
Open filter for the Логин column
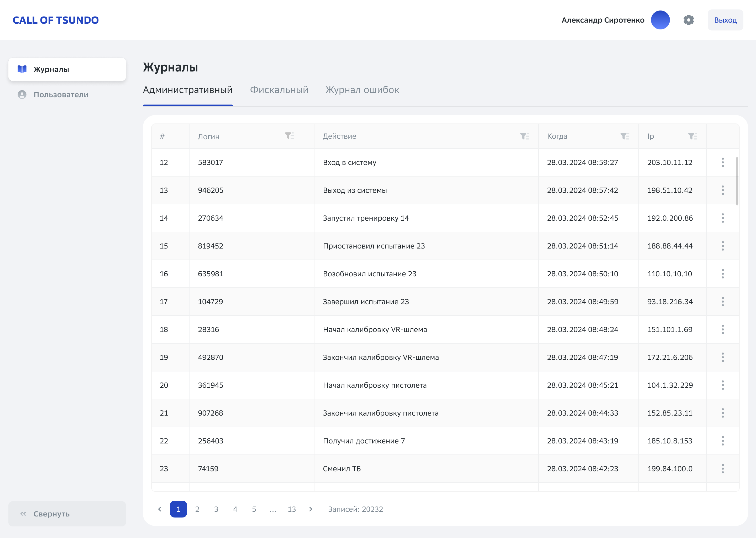tap(289, 136)
